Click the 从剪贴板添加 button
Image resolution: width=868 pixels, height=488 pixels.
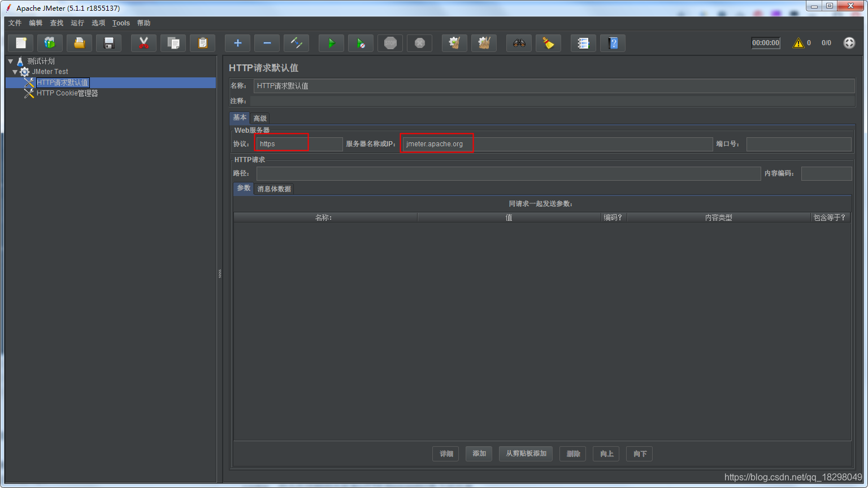(526, 454)
